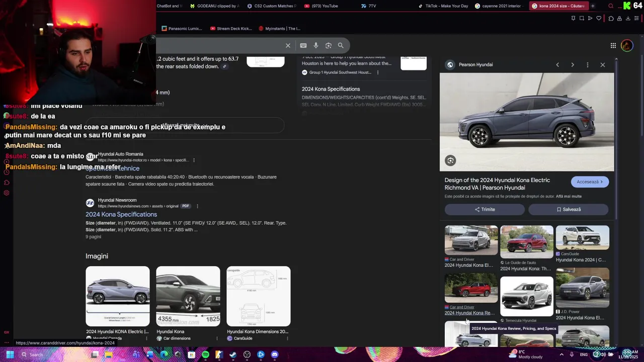The height and width of the screenshot is (362, 644).
Task: Switch to the GODEANU clipped tab
Action: [x=214, y=6]
